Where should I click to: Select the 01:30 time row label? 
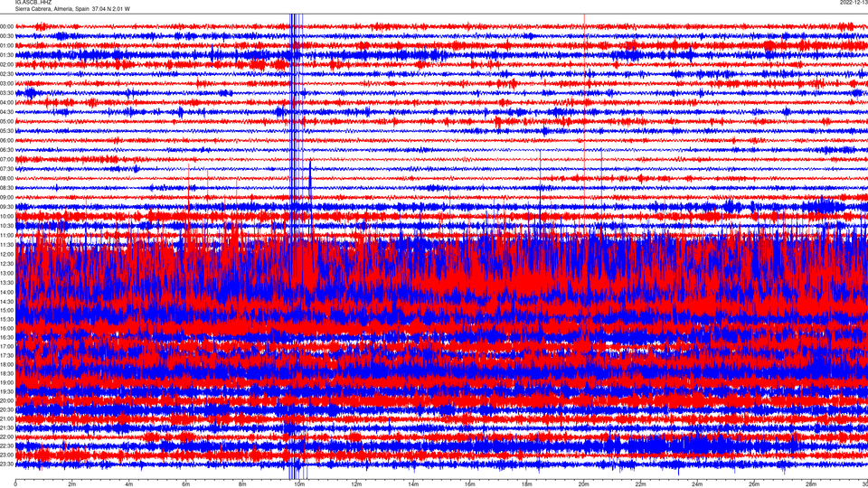(7, 55)
